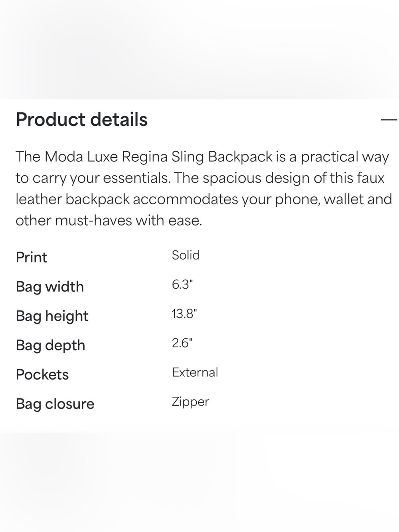399x532 pixels.
Task: Select the External pockets value
Action: tap(195, 372)
